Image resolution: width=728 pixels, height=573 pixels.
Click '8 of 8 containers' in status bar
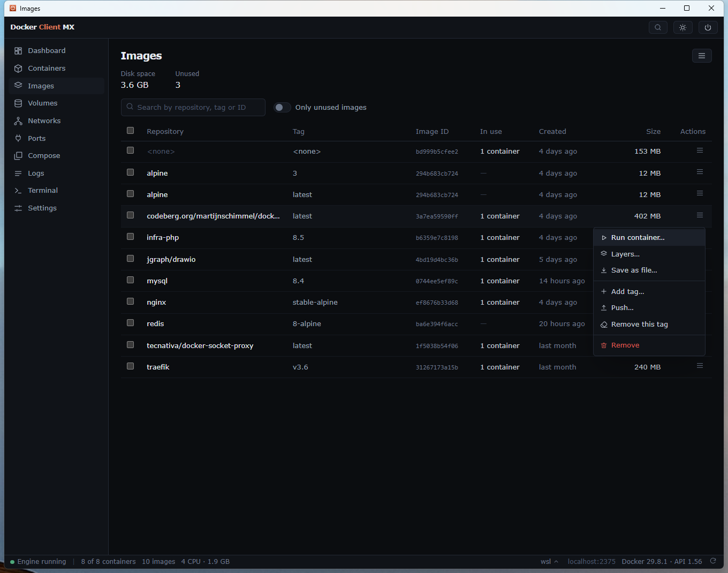108,561
